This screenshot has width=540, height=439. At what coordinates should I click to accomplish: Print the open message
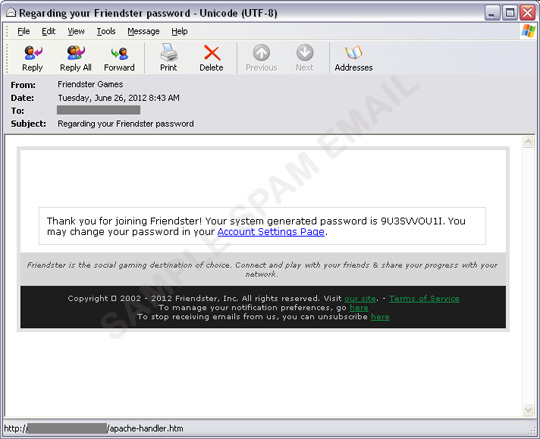pos(168,58)
